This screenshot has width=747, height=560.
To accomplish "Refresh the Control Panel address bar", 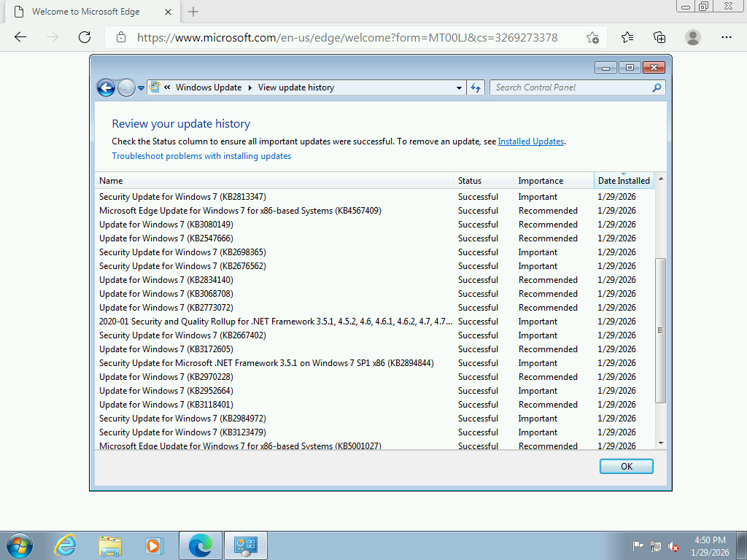I will [x=476, y=87].
